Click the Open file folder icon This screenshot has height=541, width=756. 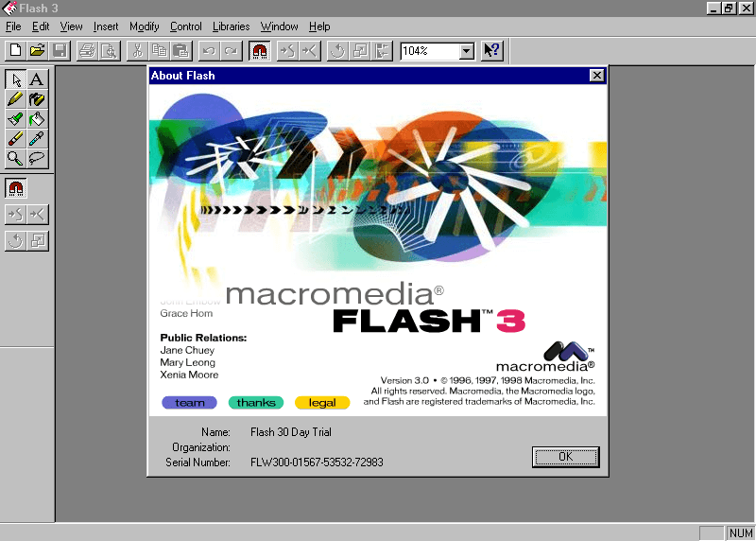38,51
